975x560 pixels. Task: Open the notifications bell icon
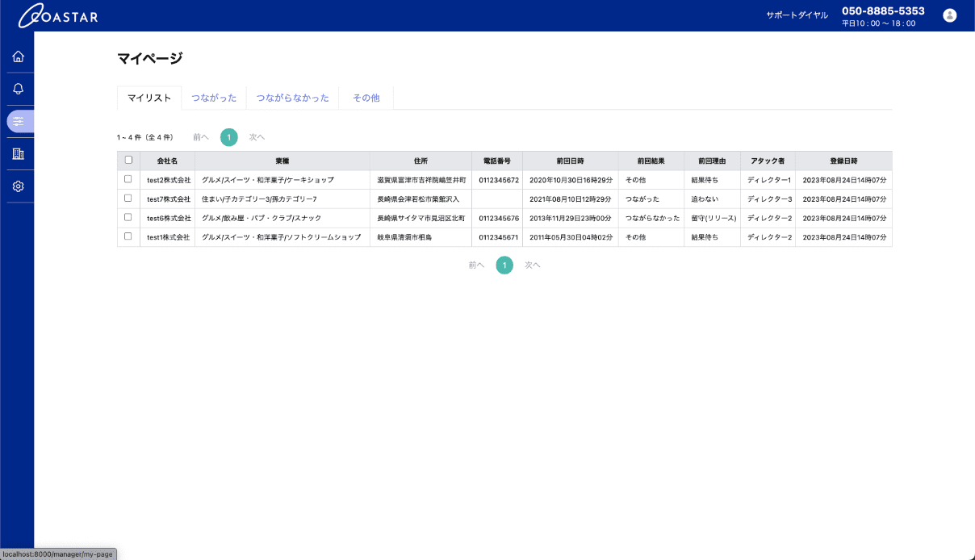point(18,89)
